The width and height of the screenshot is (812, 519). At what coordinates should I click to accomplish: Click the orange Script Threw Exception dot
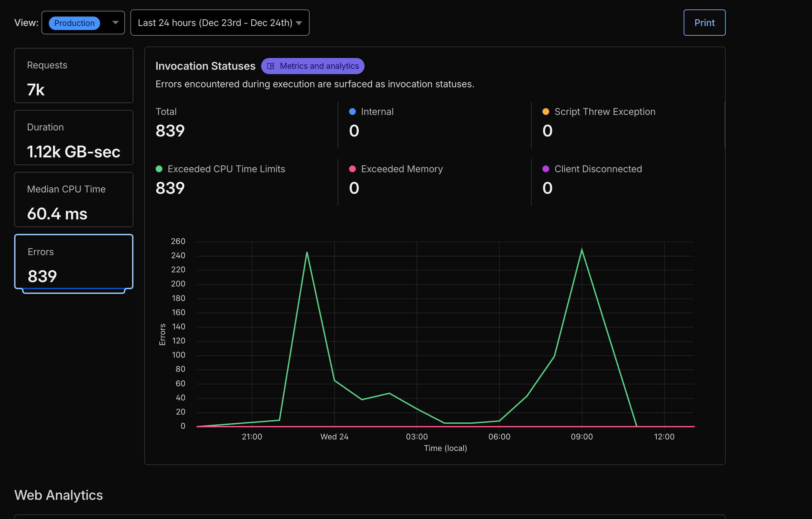[x=545, y=112]
